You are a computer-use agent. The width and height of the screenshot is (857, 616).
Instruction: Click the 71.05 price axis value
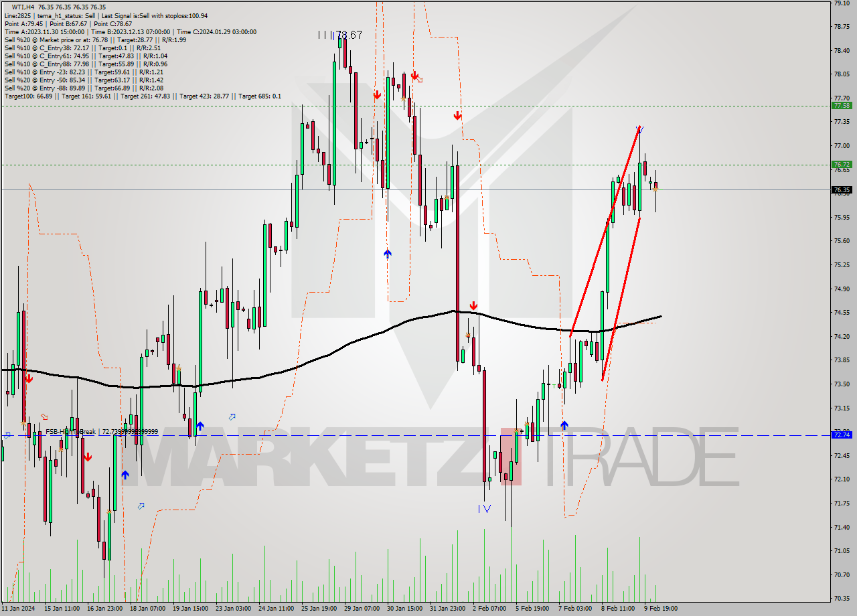pyautogui.click(x=842, y=551)
